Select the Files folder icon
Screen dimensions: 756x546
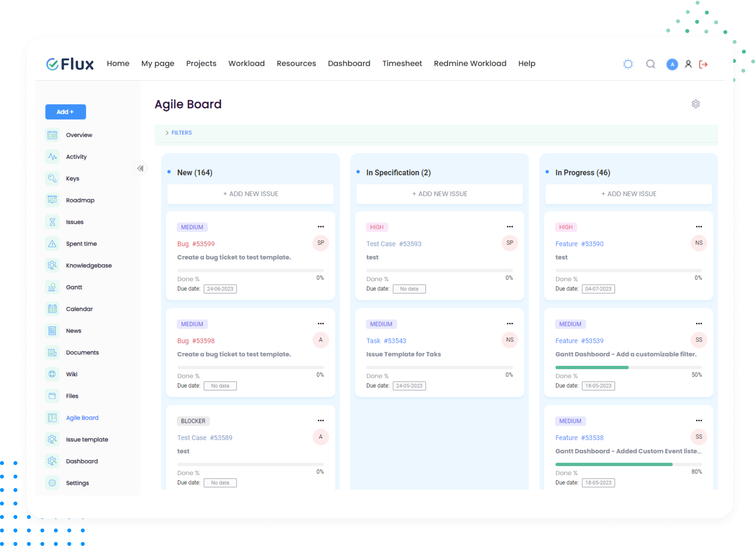[52, 396]
